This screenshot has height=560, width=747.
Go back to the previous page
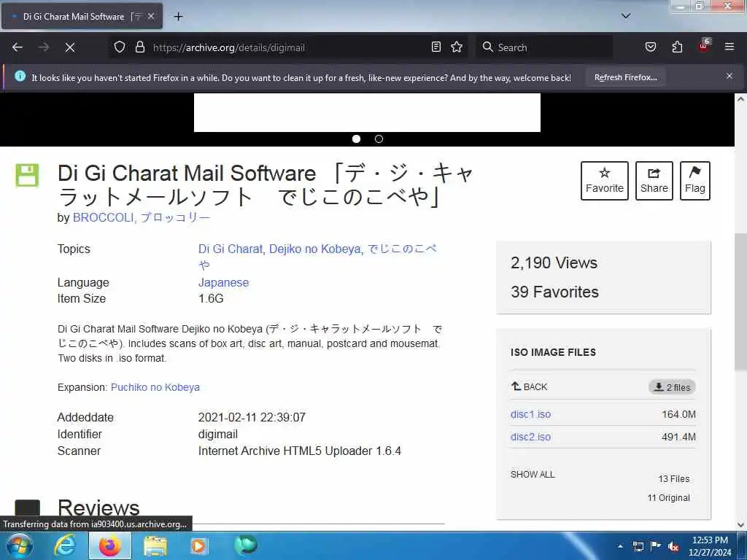pyautogui.click(x=18, y=47)
